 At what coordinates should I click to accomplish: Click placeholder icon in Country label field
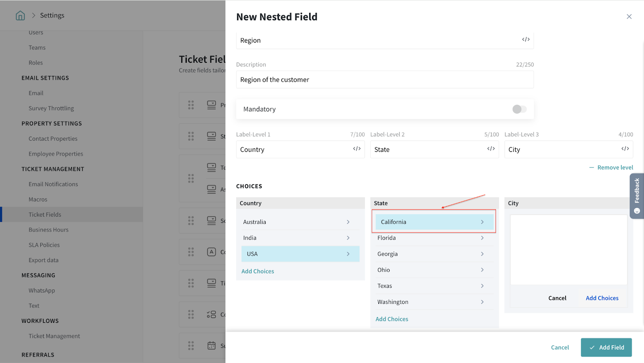[x=357, y=149]
